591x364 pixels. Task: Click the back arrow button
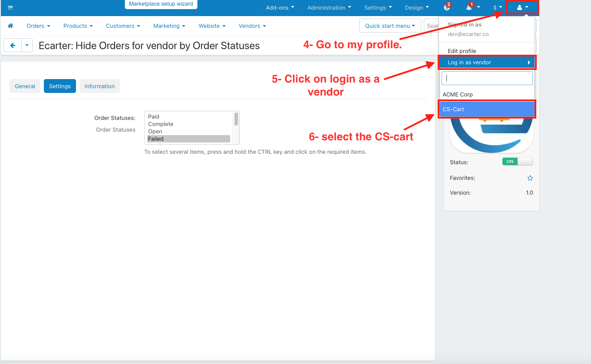(x=13, y=45)
